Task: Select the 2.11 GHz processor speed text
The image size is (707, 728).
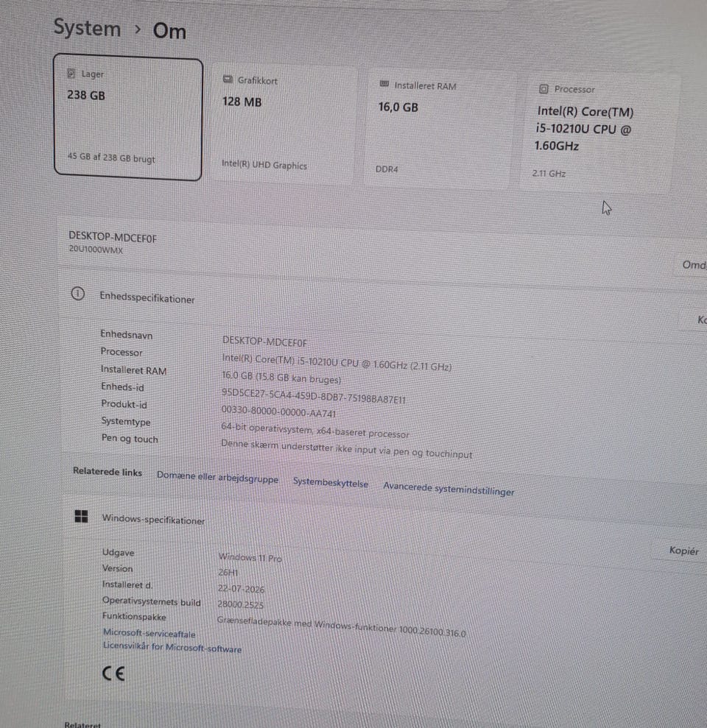Action: coord(549,173)
